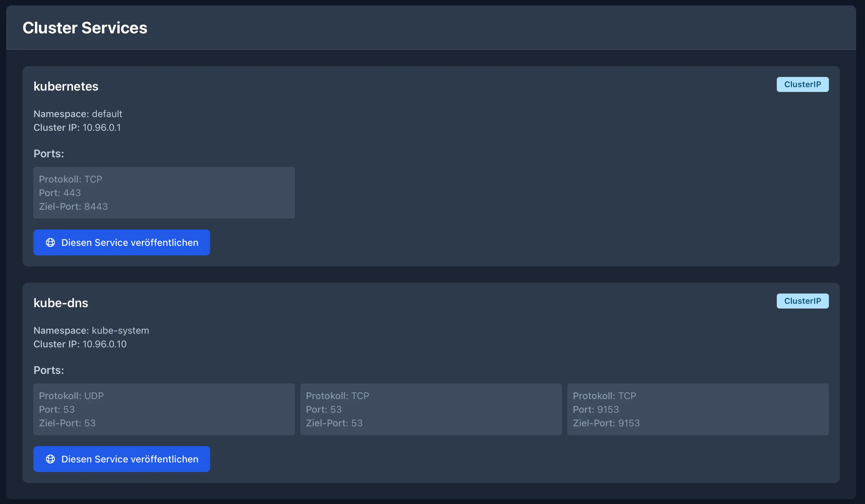Click the Ports label under kubernetes

point(49,154)
